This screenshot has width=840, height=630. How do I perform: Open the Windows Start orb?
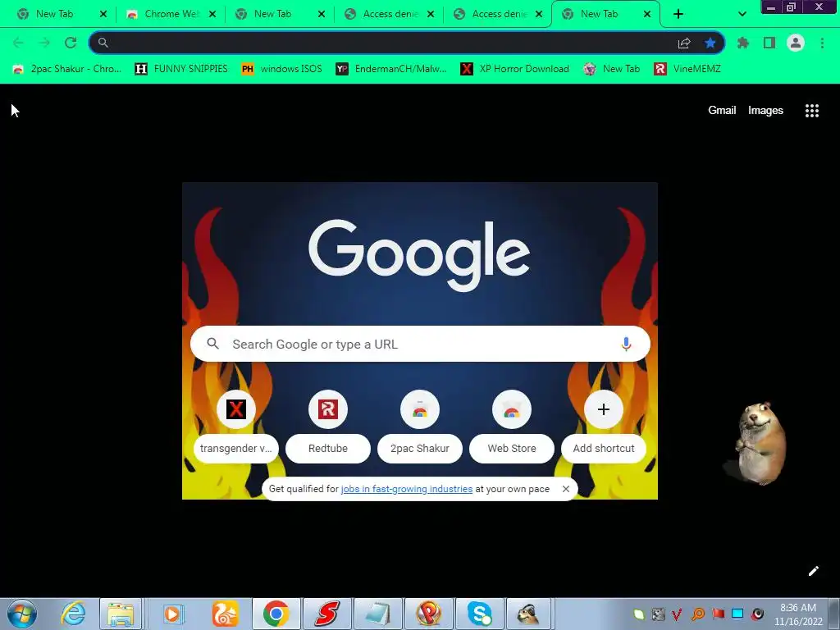tap(22, 614)
